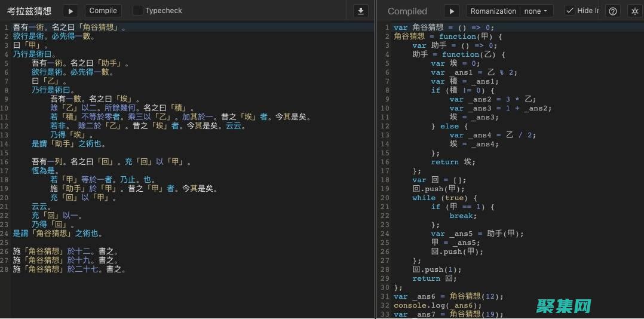Click compiled line break;
Screen dimensions: 644x319
[464, 216]
